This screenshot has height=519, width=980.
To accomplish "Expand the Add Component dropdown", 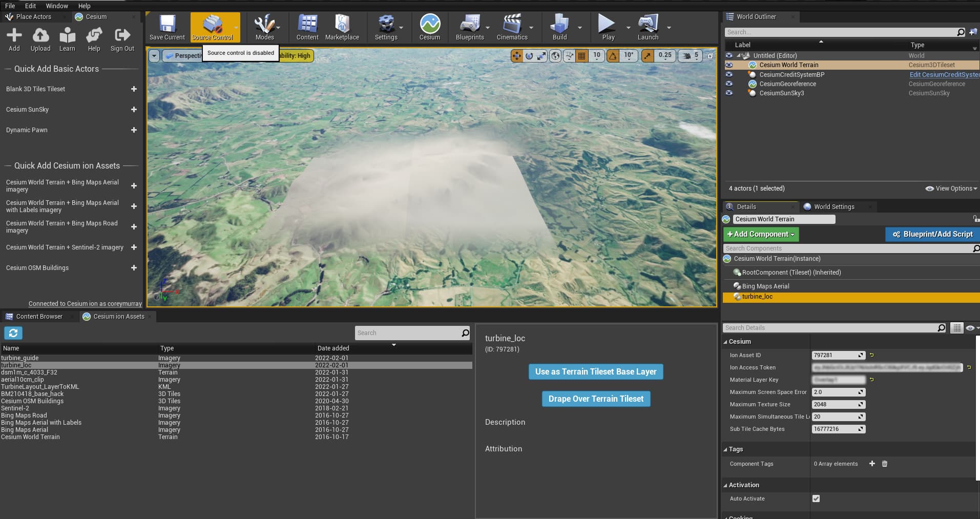I will point(761,234).
